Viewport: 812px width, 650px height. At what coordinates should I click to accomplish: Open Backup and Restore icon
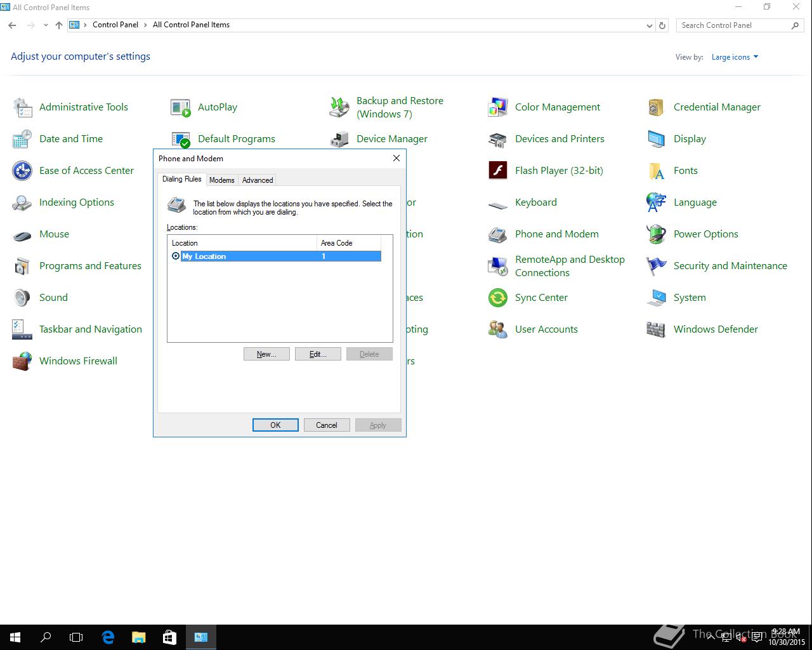[339, 107]
